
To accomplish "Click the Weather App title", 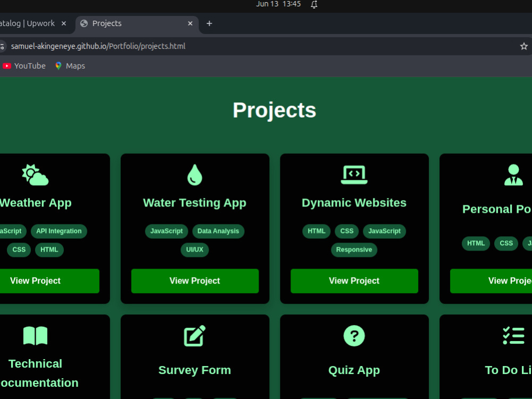I will point(36,203).
